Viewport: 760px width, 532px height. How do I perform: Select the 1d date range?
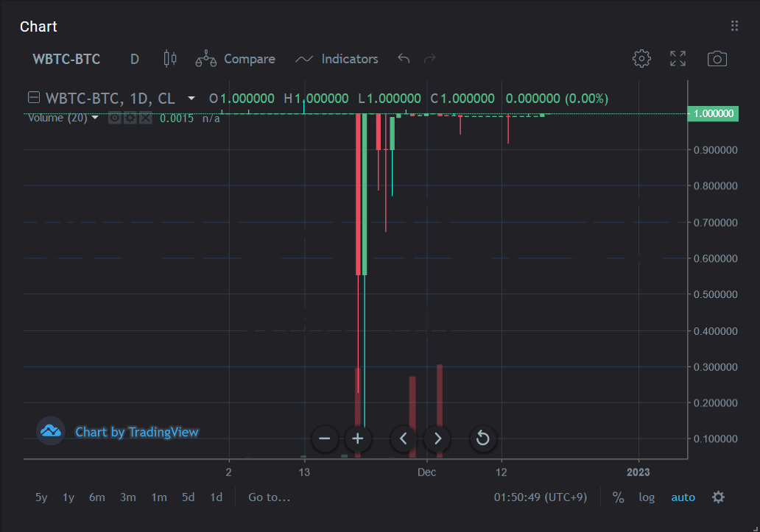tap(217, 497)
